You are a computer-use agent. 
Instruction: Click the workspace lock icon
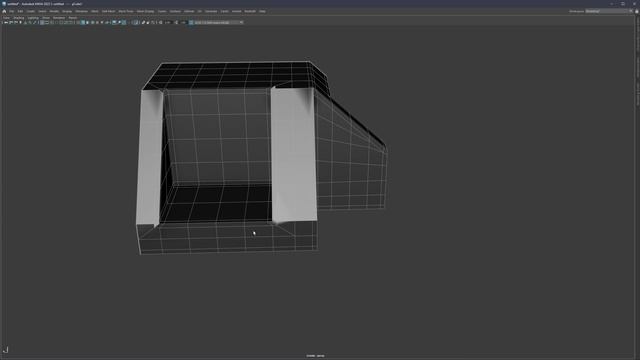[x=637, y=11]
